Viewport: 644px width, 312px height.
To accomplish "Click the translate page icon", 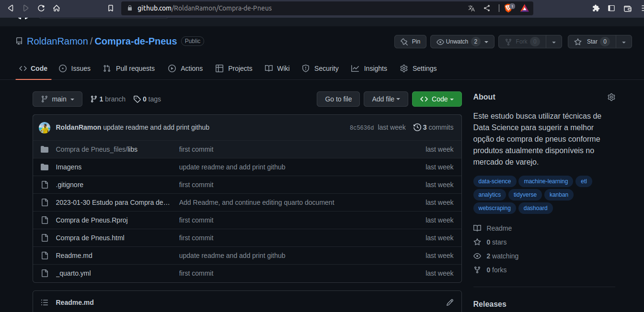I will coord(471,8).
